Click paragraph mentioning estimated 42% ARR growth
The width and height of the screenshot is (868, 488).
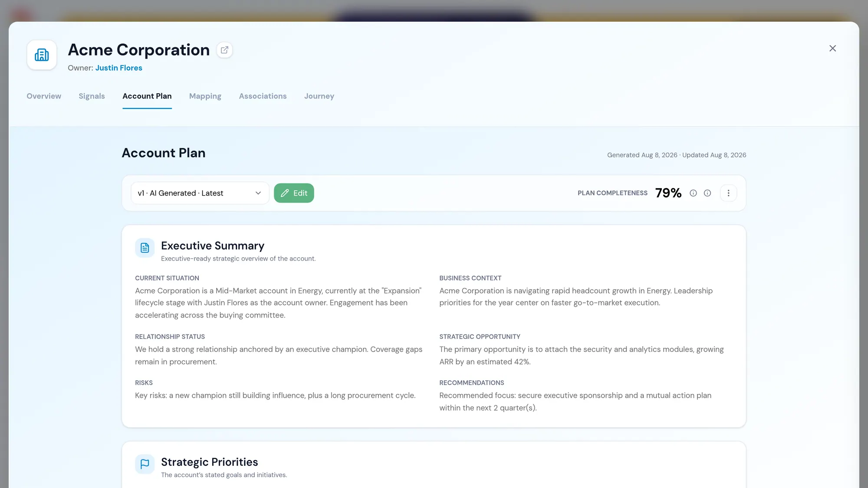click(581, 355)
